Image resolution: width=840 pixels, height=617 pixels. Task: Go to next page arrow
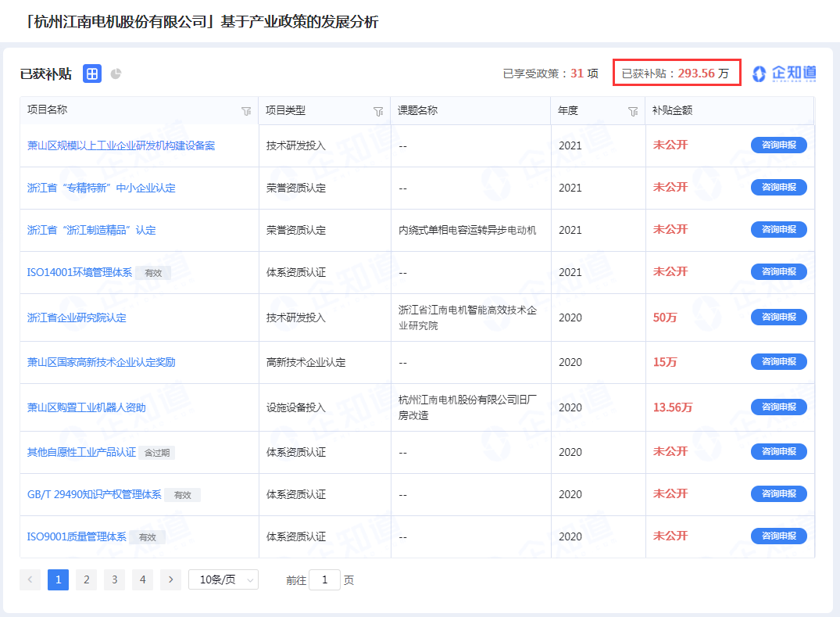click(170, 579)
